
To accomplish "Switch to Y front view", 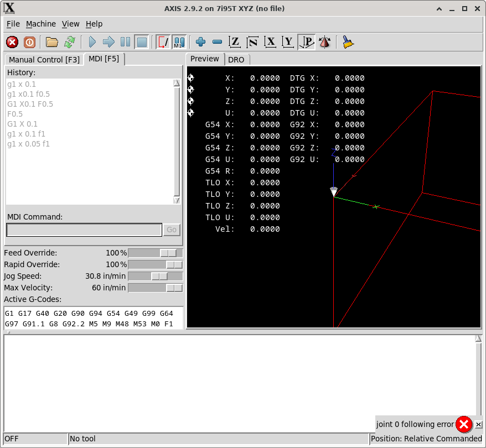I will pos(288,42).
